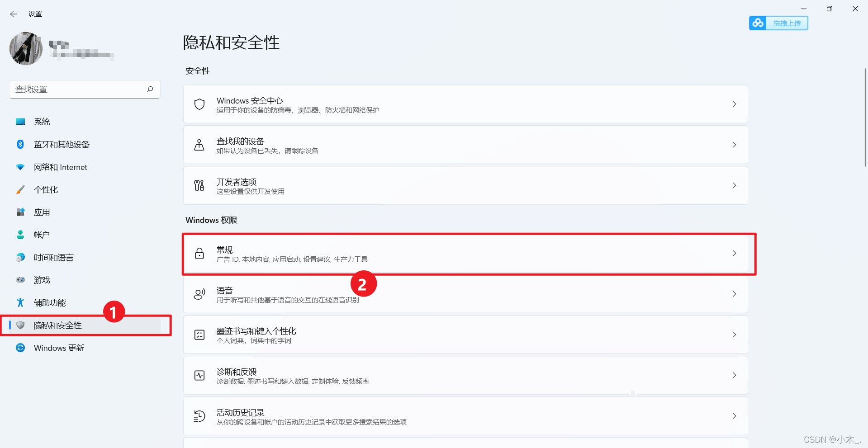This screenshot has width=868, height=448.
Task: Click the 语音 speech icon
Action: pyautogui.click(x=199, y=294)
